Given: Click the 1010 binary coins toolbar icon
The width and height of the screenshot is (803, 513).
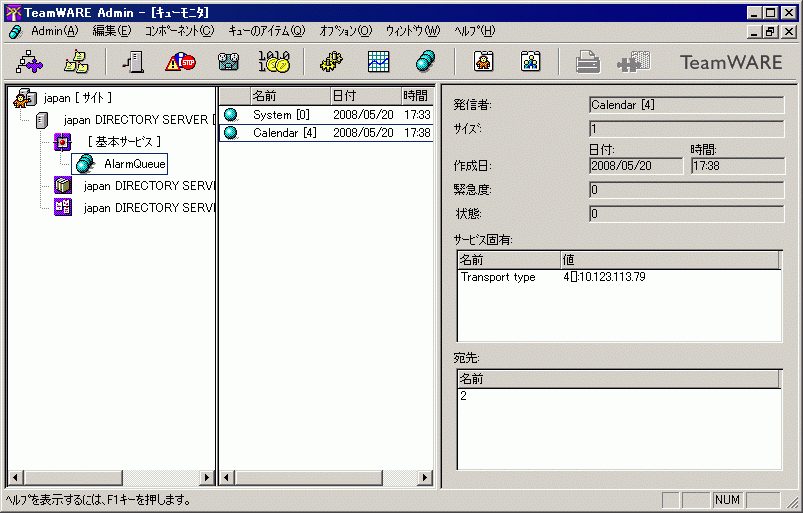Looking at the screenshot, I should (x=274, y=62).
